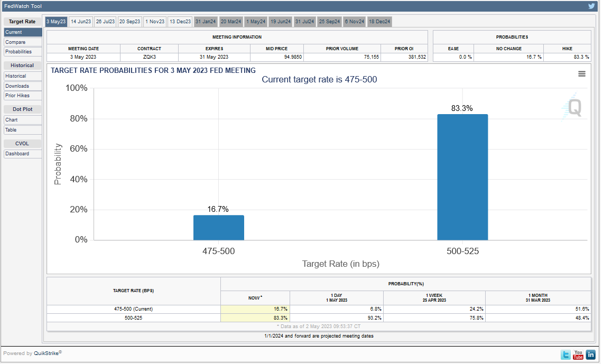Click the HIKE column header
This screenshot has width=603, height=364.
[567, 49]
